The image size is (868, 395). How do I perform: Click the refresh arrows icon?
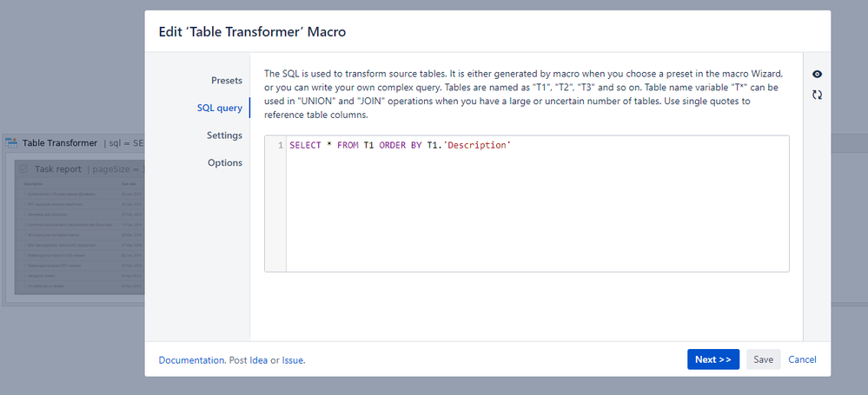pos(817,95)
